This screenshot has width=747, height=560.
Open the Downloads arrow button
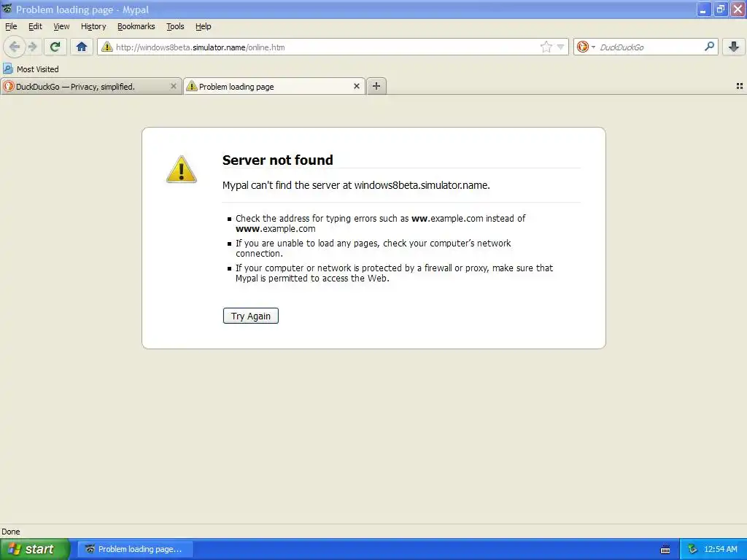pyautogui.click(x=734, y=47)
